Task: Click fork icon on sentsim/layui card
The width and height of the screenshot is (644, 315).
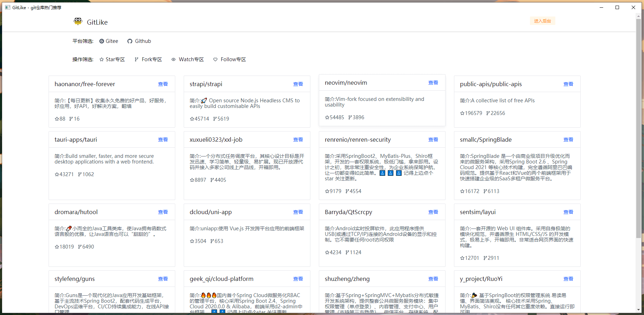Action: (485, 258)
